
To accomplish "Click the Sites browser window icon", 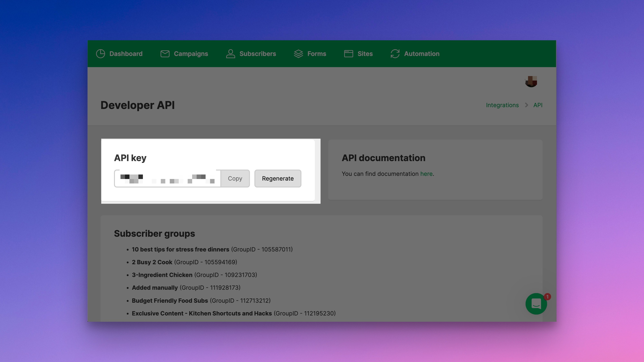I will [348, 54].
